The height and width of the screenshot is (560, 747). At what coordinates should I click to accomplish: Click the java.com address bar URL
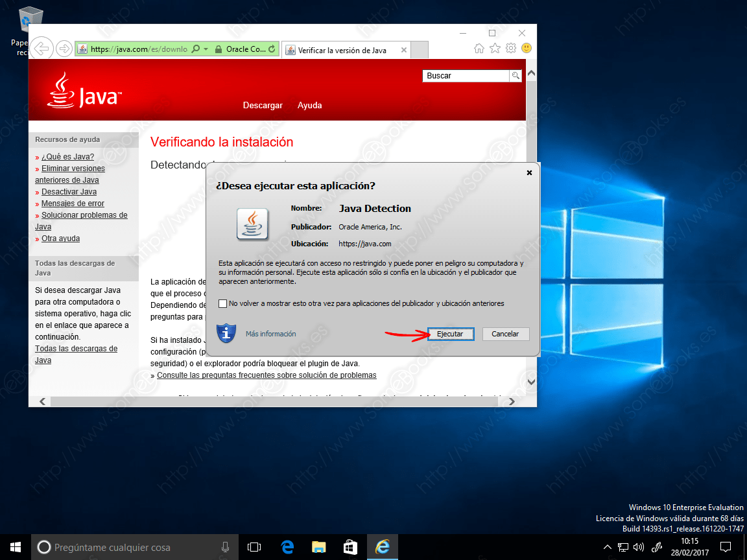tap(139, 49)
